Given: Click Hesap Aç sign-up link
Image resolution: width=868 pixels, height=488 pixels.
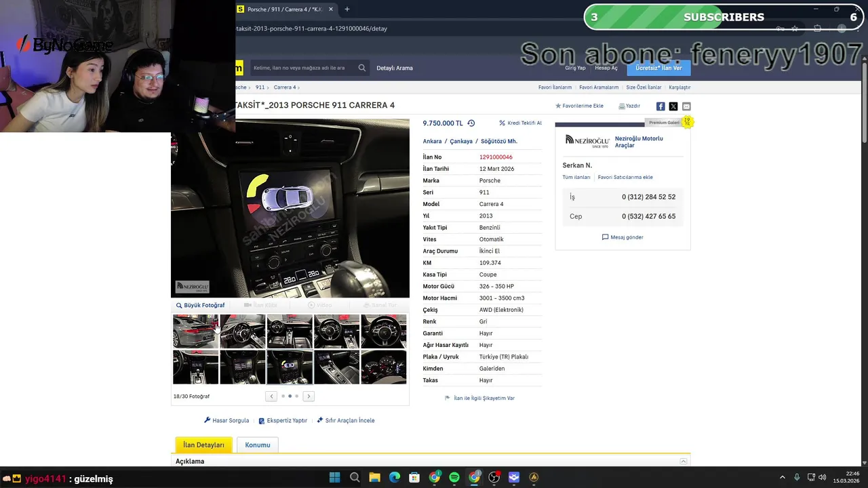Looking at the screenshot, I should [606, 68].
